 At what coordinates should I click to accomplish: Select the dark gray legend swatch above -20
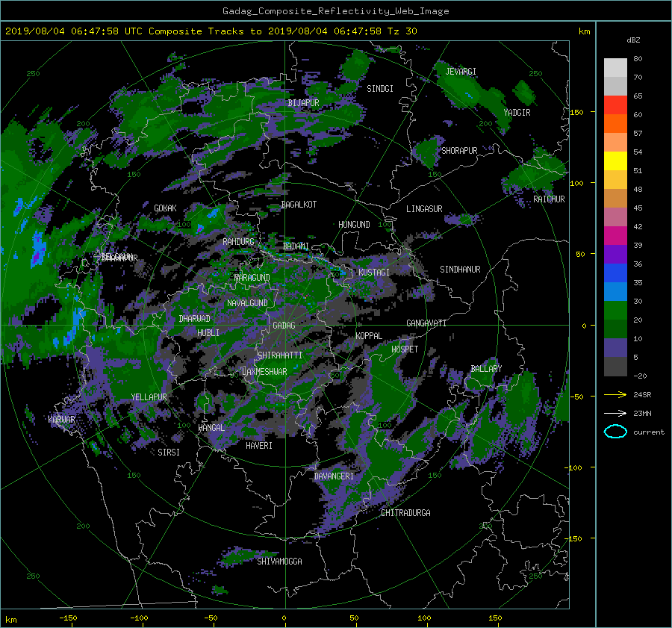(615, 367)
